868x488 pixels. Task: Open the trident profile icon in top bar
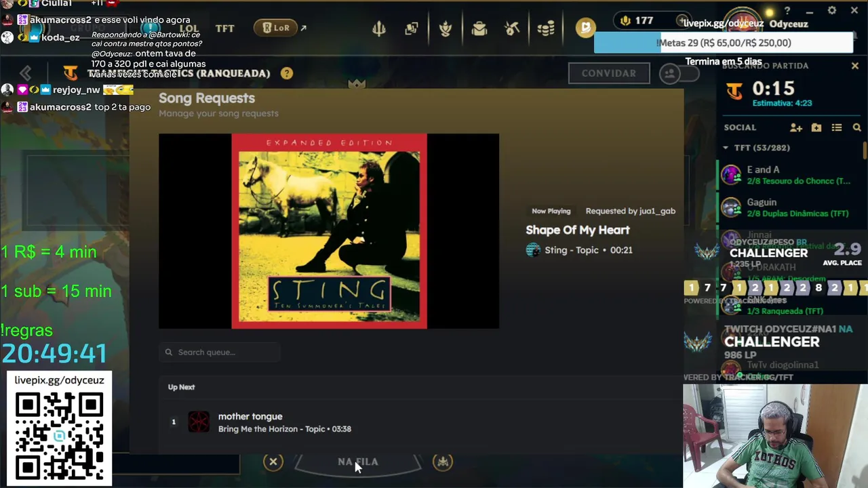[x=378, y=28]
